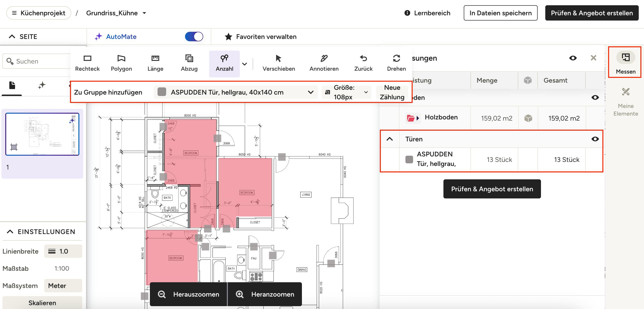Viewport: 644px width, 309px height.
Task: Toggle visibility of the floor group above Holzboden
Action: pyautogui.click(x=595, y=97)
